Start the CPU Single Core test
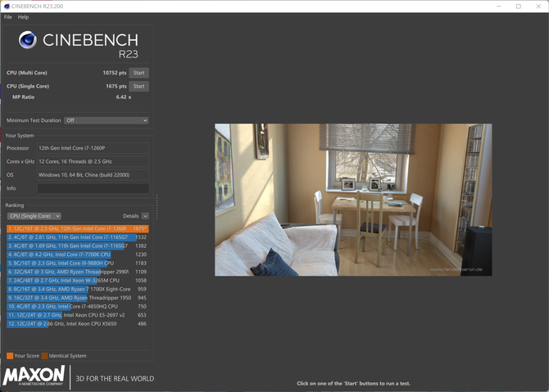 pyautogui.click(x=138, y=86)
